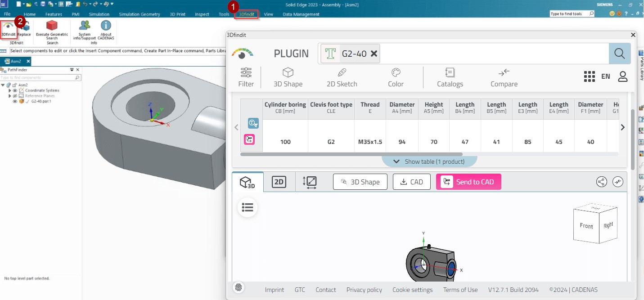The image size is (644, 300).
Task: Expand the Coordinate Systems tree node
Action: tap(10, 90)
